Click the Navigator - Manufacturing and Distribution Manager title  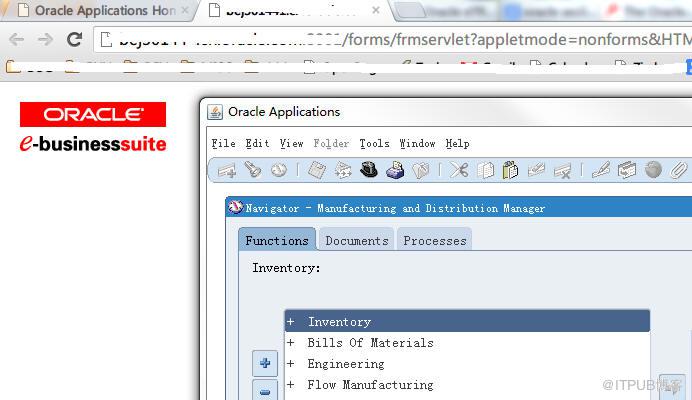coord(395,208)
